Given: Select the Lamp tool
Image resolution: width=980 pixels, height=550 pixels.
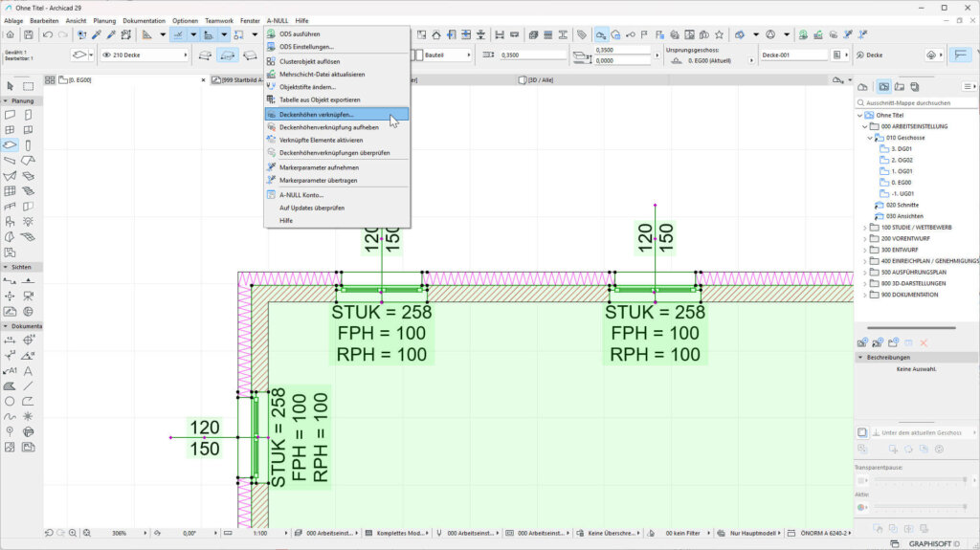Looking at the screenshot, I should click(x=28, y=222).
